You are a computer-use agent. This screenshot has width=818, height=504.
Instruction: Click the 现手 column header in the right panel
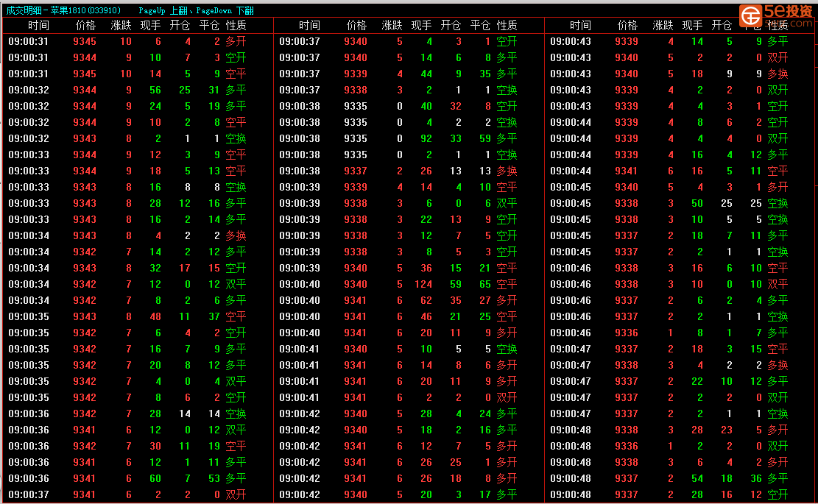pyautogui.click(x=692, y=26)
